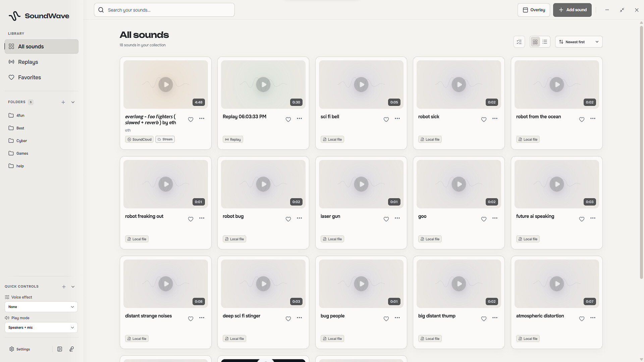Switch to list view
The image size is (644, 362).
(x=545, y=42)
